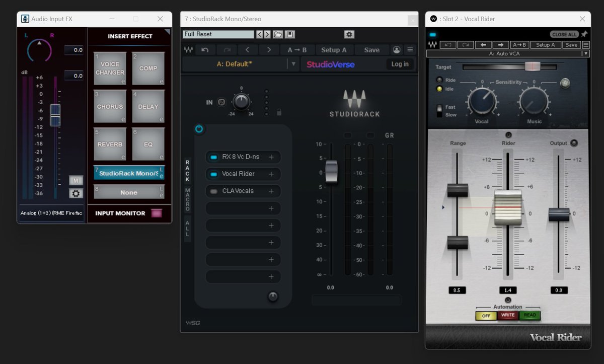Click the undo arrow in StudioRack toolbar
This screenshot has width=604, height=364.
(x=205, y=50)
